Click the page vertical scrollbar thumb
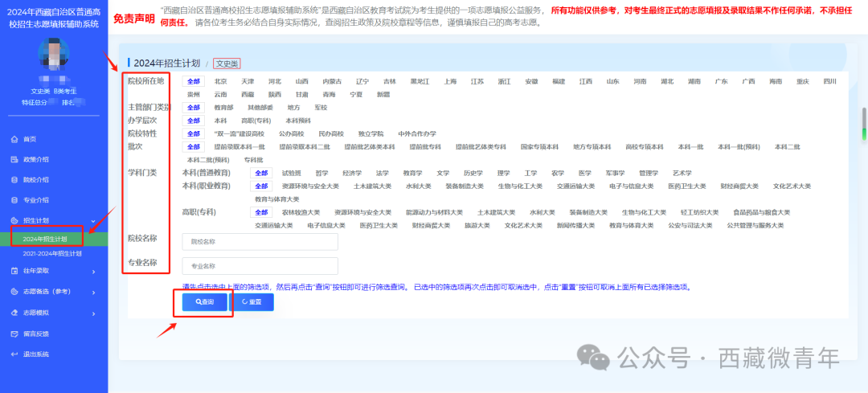The height and width of the screenshot is (393, 868). [x=863, y=124]
